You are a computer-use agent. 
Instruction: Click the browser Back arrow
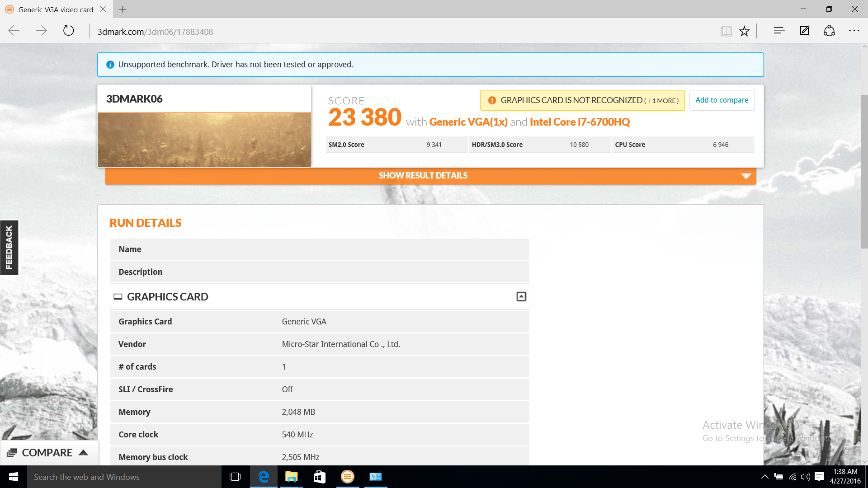click(14, 31)
